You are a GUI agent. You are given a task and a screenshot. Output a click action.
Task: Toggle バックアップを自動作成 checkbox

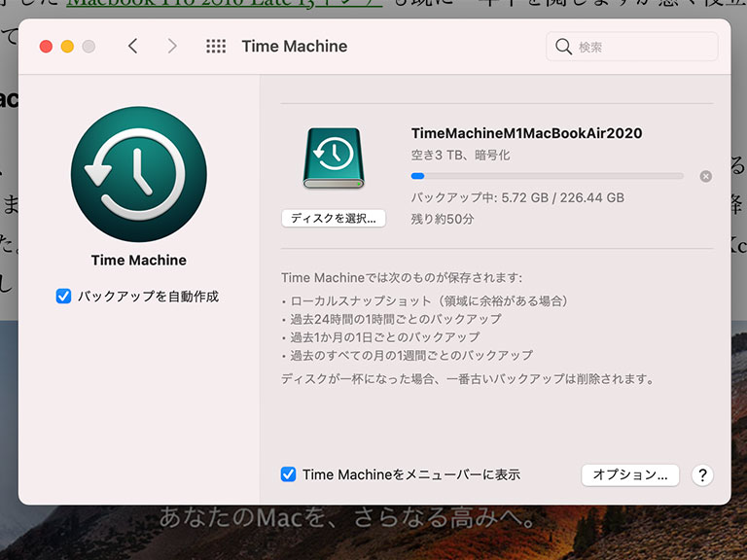click(x=63, y=297)
